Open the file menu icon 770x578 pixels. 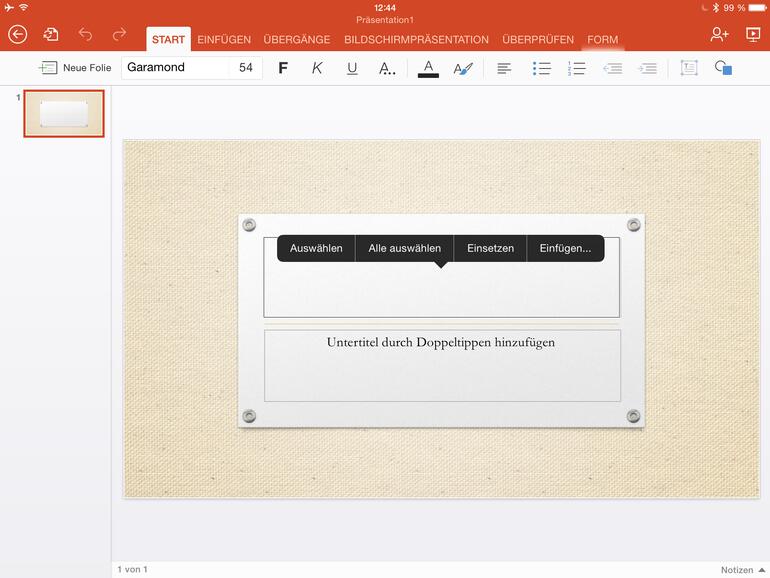[51, 35]
